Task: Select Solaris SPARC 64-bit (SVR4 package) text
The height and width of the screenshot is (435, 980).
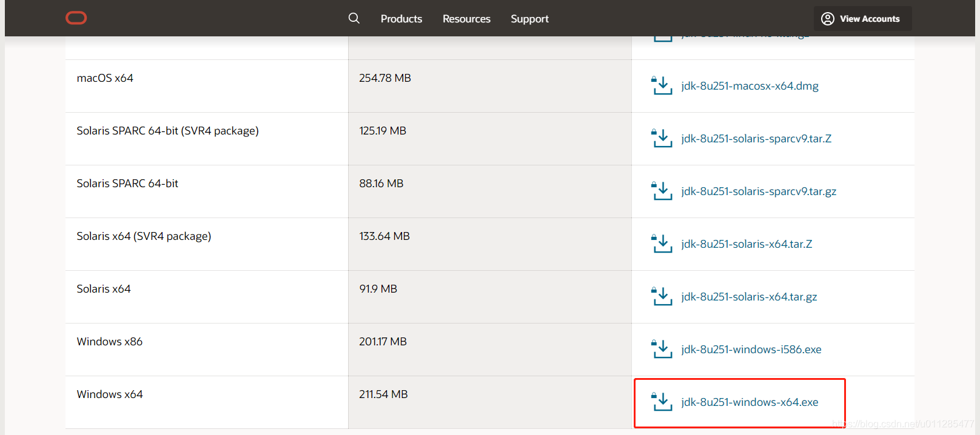Action: (167, 131)
